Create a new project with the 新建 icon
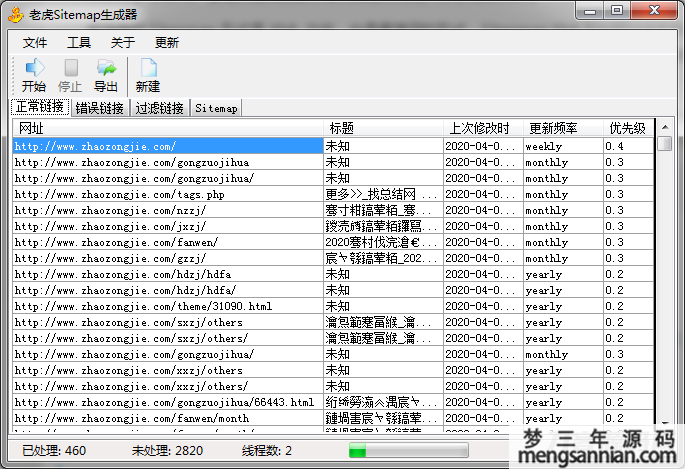The image size is (685, 469). pos(148,76)
